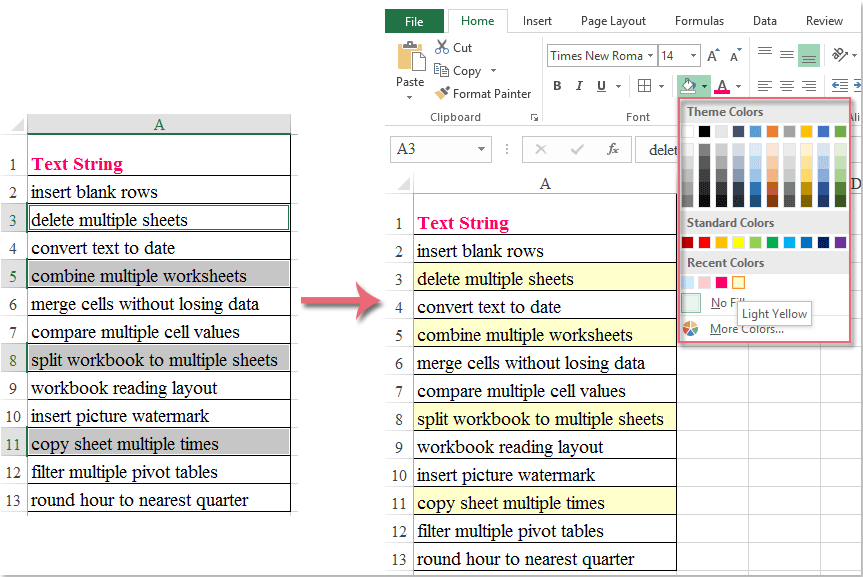
Task: Open the Insert ribbon tab
Action: 537,20
